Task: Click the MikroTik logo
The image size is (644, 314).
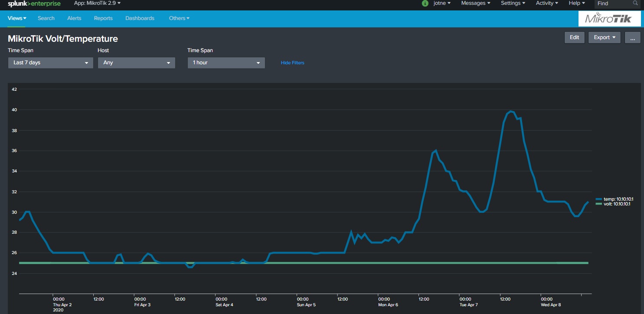Action: pyautogui.click(x=610, y=19)
